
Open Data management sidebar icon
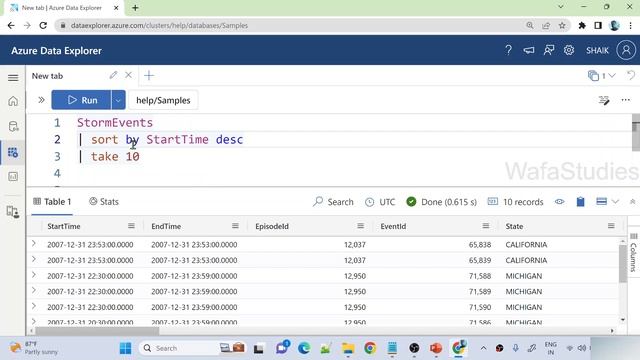13,126
